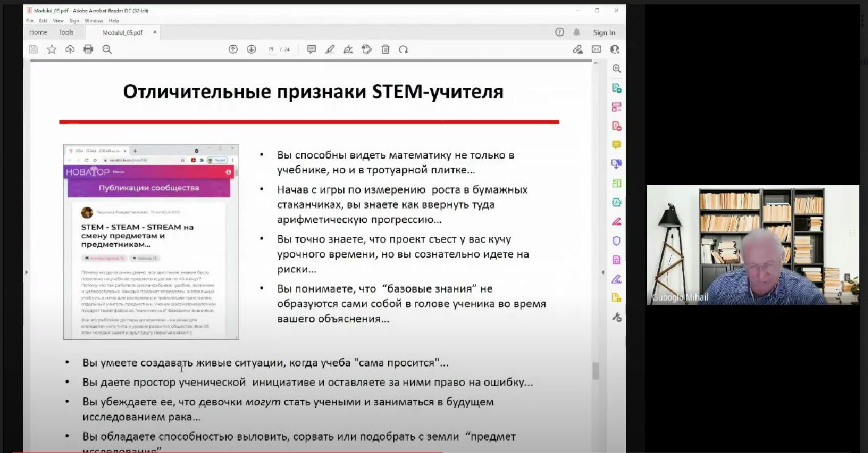
Task: Go to the previous page with the up arrow
Action: (x=233, y=50)
